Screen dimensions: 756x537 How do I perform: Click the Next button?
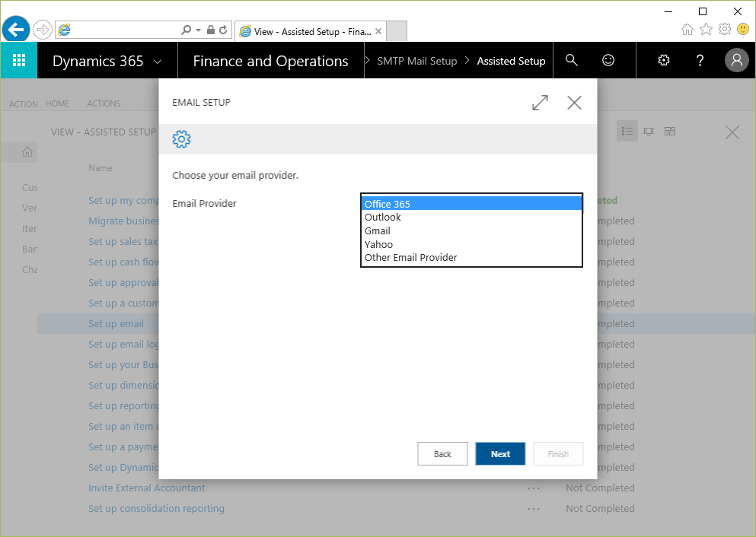click(x=500, y=453)
